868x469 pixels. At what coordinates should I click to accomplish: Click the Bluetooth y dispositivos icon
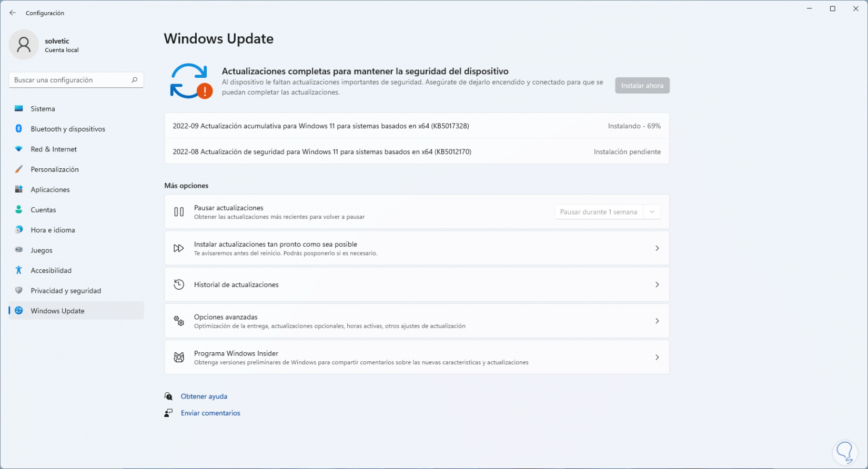(19, 129)
